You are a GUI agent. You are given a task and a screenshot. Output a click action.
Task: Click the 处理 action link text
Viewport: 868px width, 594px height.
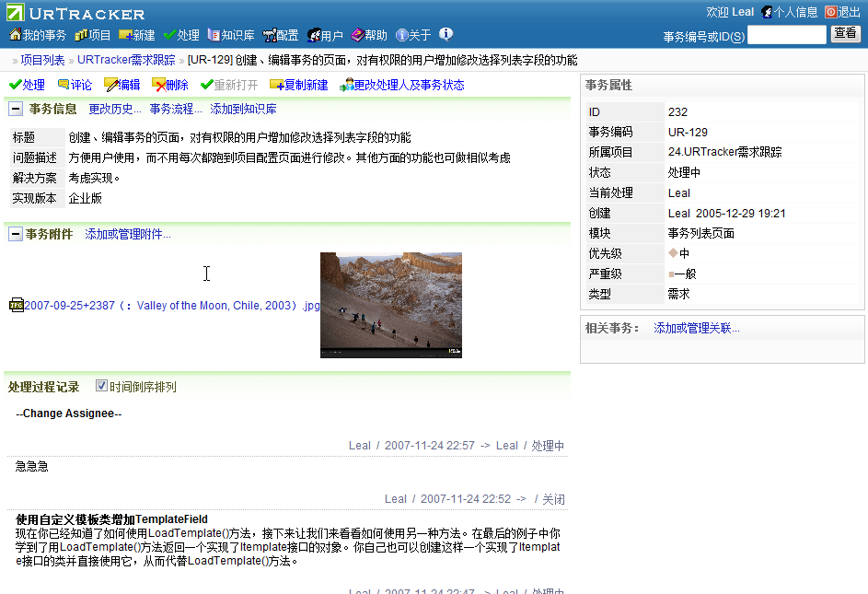tap(34, 85)
